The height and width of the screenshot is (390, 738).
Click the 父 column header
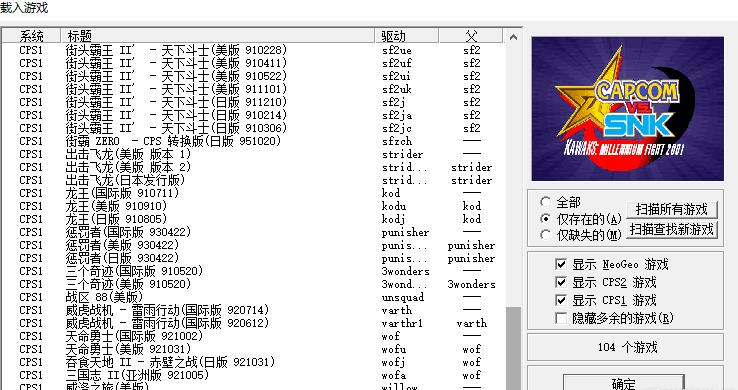point(471,36)
